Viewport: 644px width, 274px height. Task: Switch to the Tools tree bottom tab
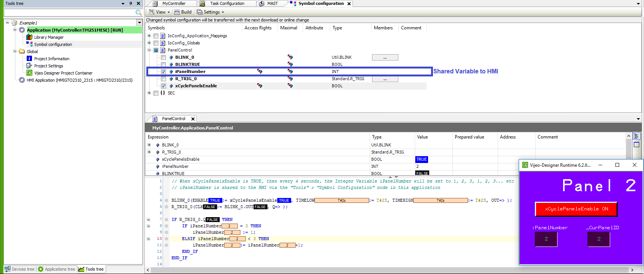(x=91, y=269)
